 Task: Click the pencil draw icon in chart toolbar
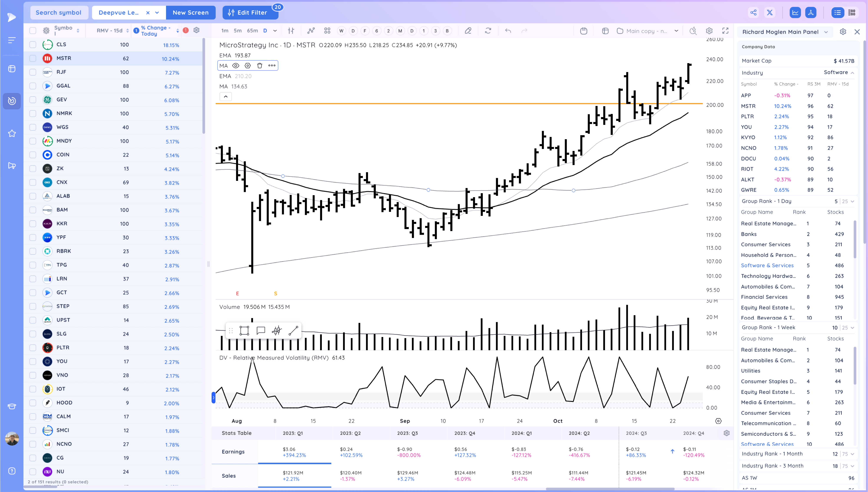pos(468,31)
